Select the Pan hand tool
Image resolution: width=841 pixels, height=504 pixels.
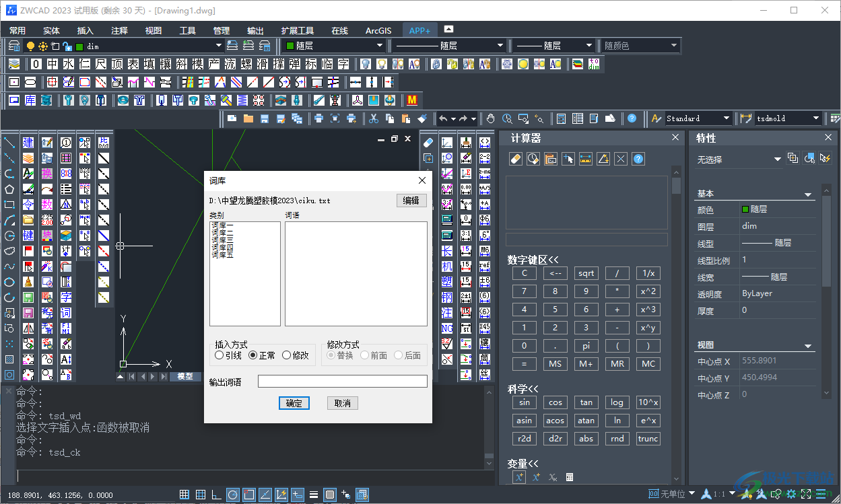point(491,118)
